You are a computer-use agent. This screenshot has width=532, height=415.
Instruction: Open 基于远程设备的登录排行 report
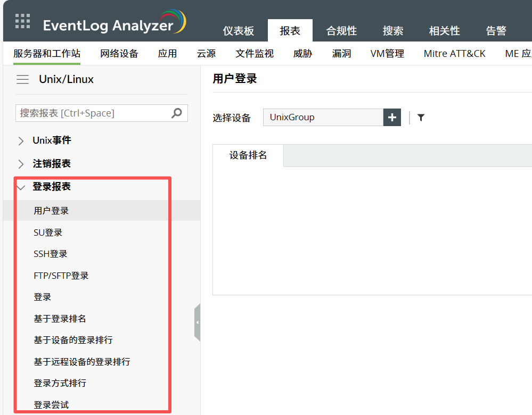(x=82, y=362)
